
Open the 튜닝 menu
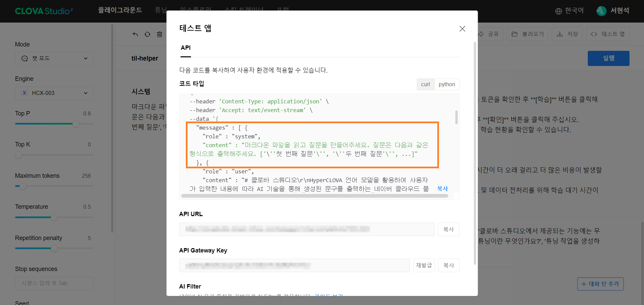[161, 10]
